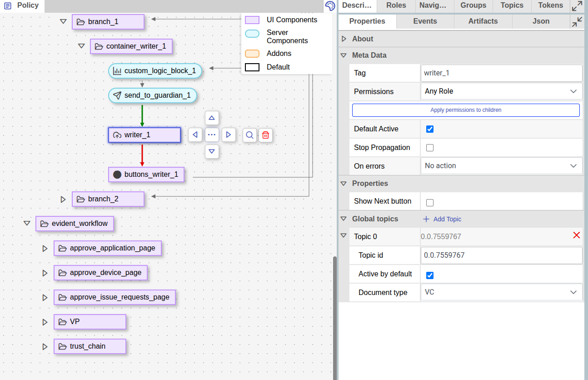The height and width of the screenshot is (380, 588).
Task: Open the color palette theme icon
Action: (330, 6)
